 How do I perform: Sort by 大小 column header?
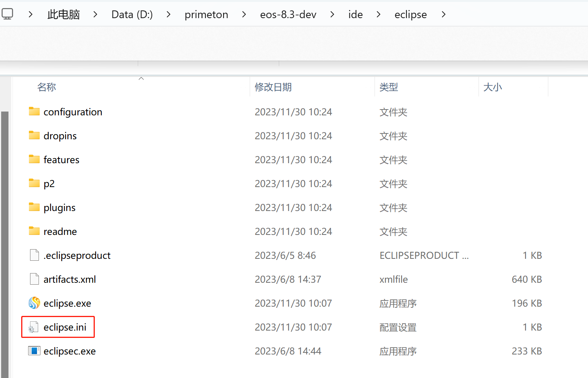pyautogui.click(x=492, y=87)
